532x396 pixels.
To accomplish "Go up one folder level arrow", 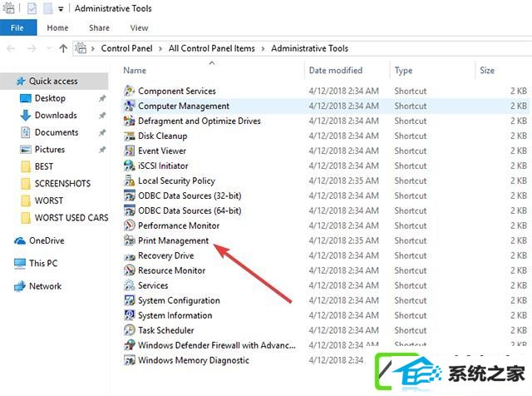I will [63, 48].
